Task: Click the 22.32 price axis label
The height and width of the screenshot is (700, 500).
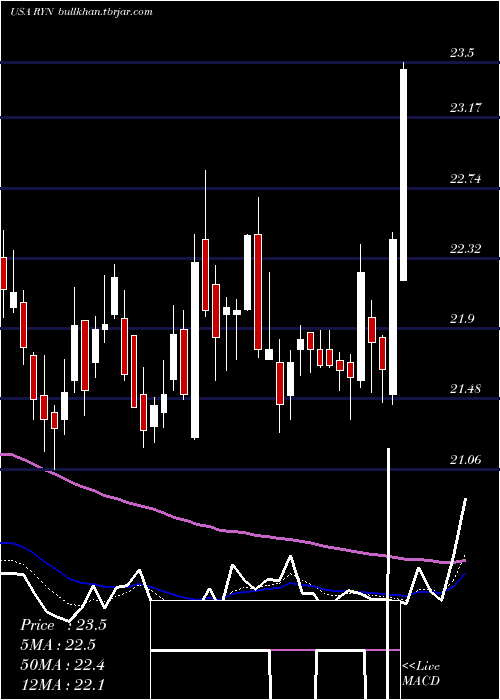Action: (x=466, y=249)
